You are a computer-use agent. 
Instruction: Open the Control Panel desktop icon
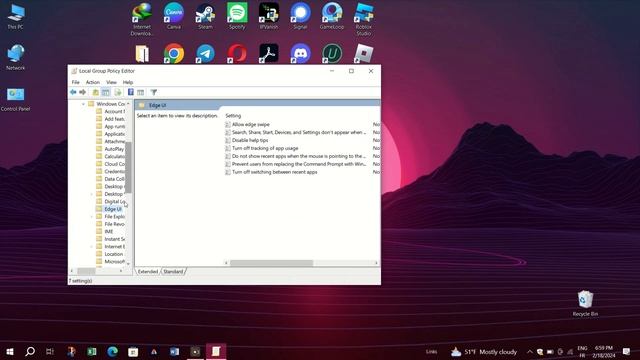16,100
